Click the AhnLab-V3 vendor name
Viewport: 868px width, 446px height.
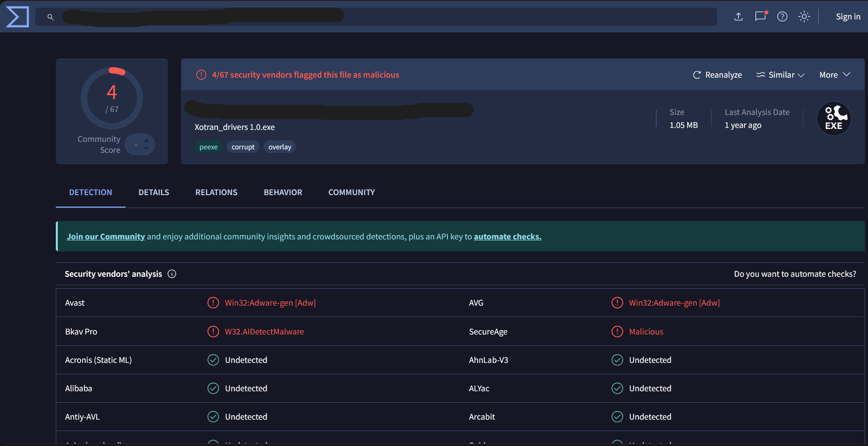click(x=489, y=360)
